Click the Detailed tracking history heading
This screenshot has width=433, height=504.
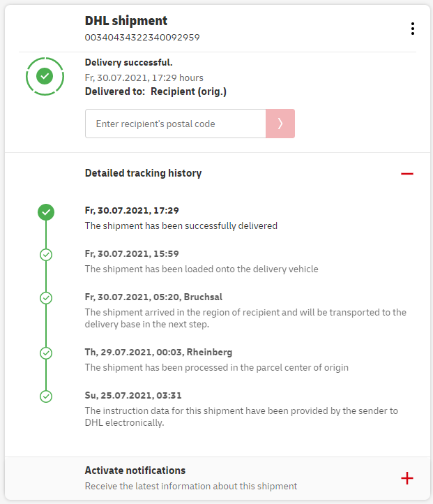143,173
